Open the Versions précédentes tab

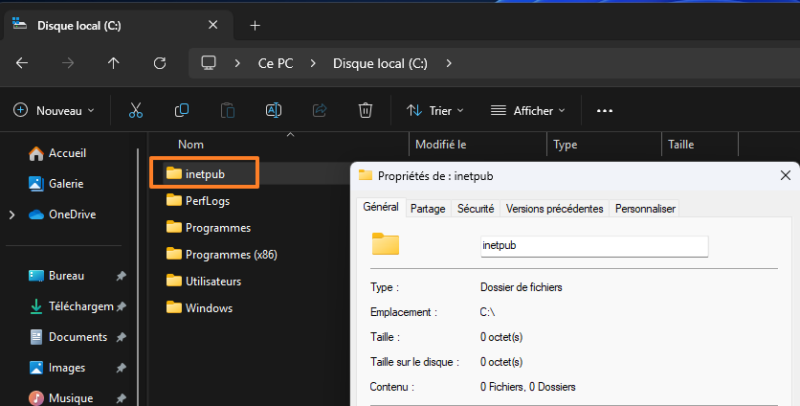[x=554, y=209]
